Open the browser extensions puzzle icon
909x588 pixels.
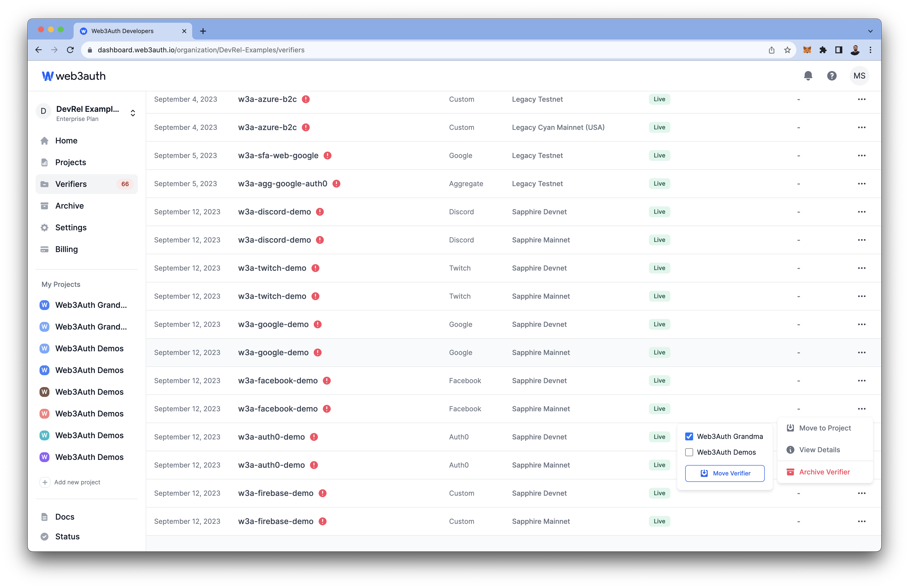pos(823,50)
